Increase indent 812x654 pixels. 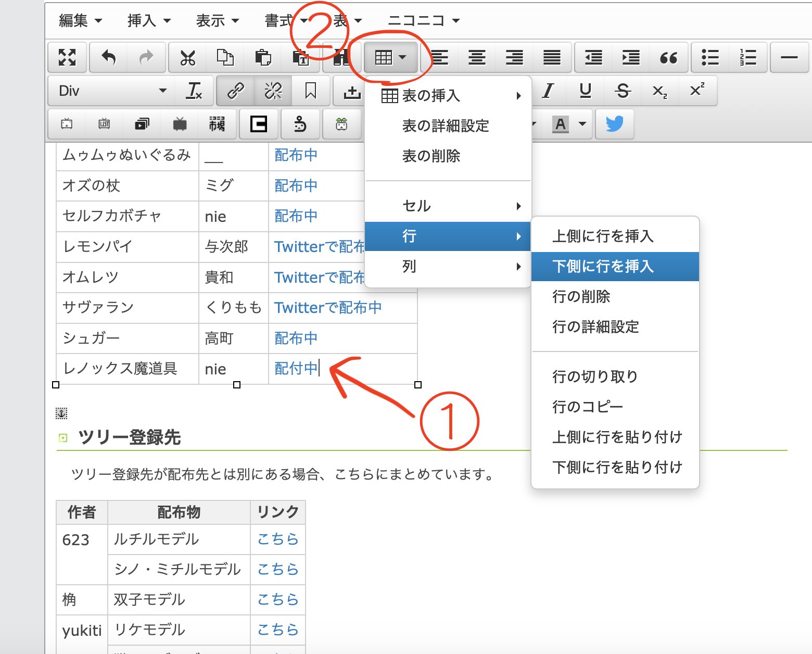pos(631,57)
